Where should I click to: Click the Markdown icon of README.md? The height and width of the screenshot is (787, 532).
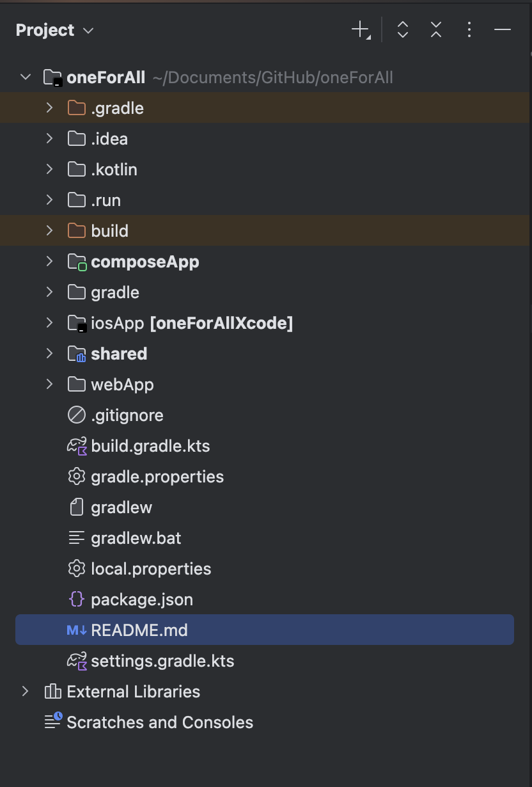pyautogui.click(x=77, y=630)
